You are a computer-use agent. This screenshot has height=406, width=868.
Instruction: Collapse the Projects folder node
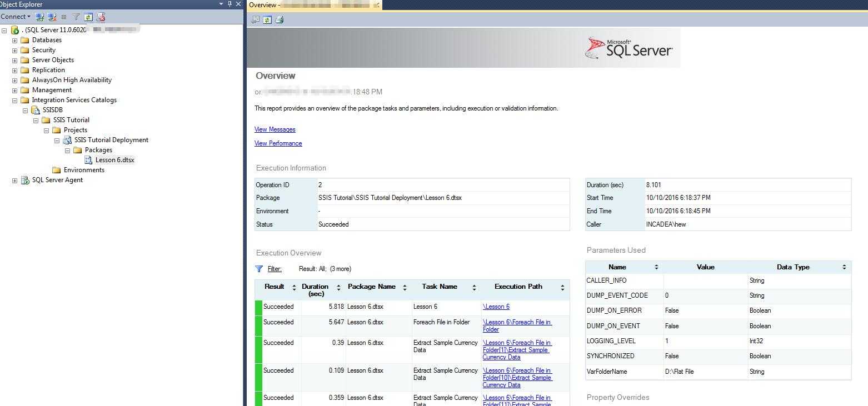(x=46, y=130)
